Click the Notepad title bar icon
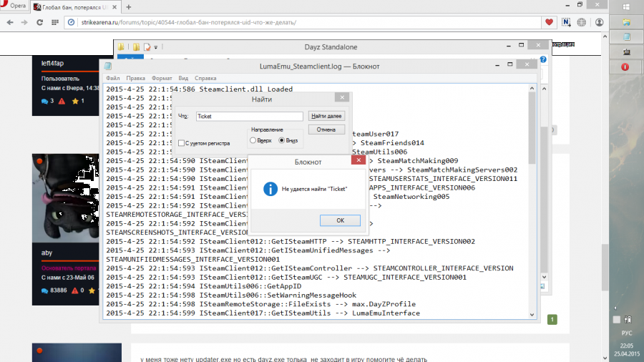This screenshot has width=644, height=362. click(x=108, y=66)
